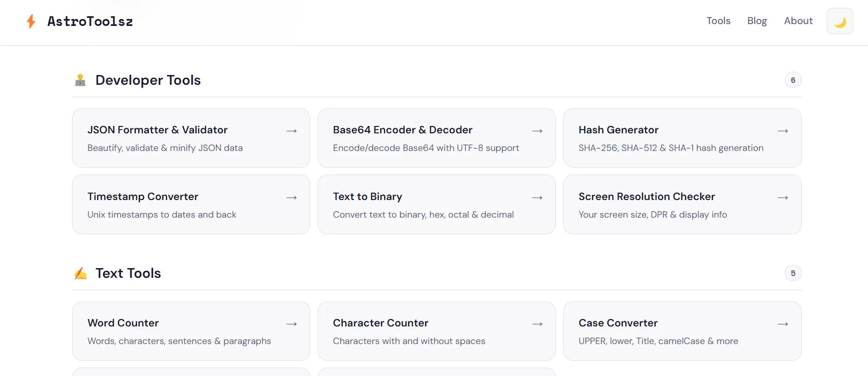The image size is (868, 376).
Task: Open the Screen Resolution Checker tool
Action: coord(682,204)
